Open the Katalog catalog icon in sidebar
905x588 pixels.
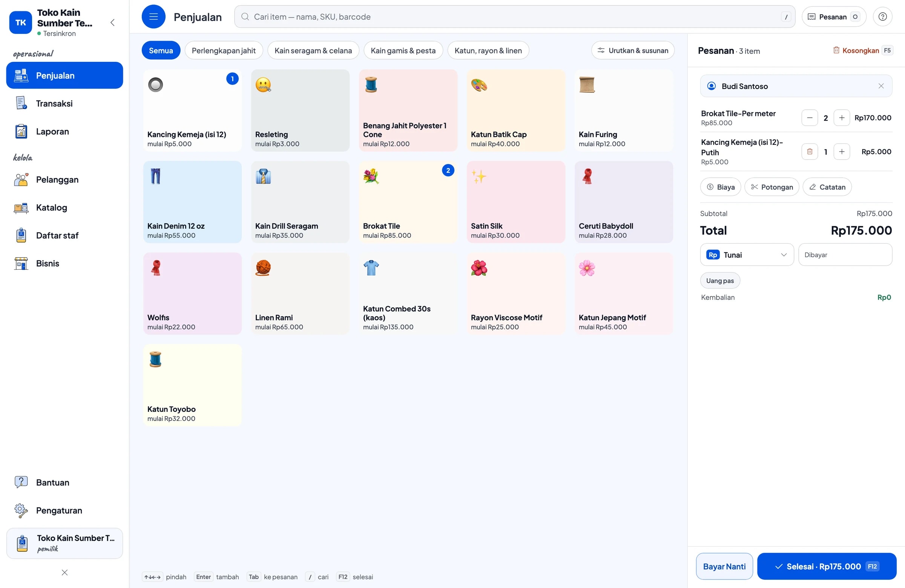21,208
